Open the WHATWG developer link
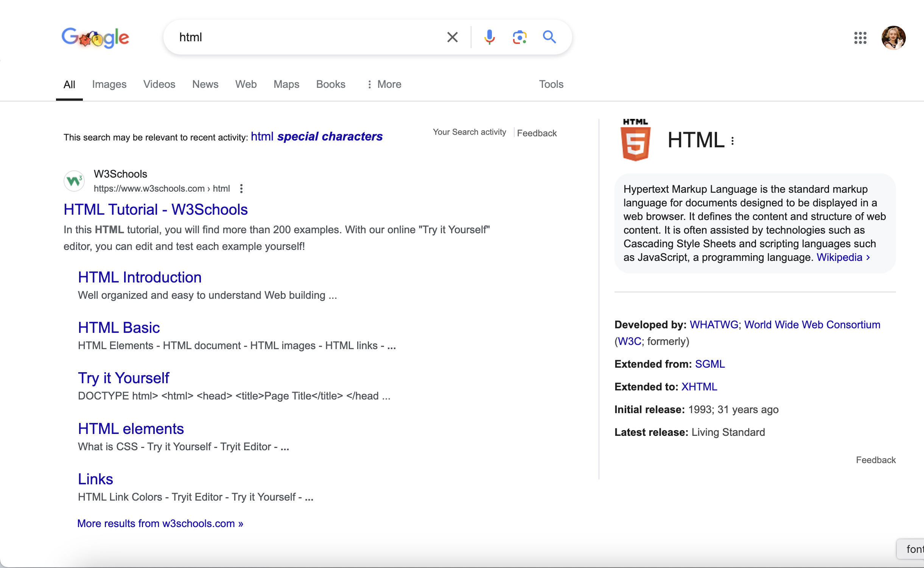The height and width of the screenshot is (568, 924). pyautogui.click(x=714, y=325)
